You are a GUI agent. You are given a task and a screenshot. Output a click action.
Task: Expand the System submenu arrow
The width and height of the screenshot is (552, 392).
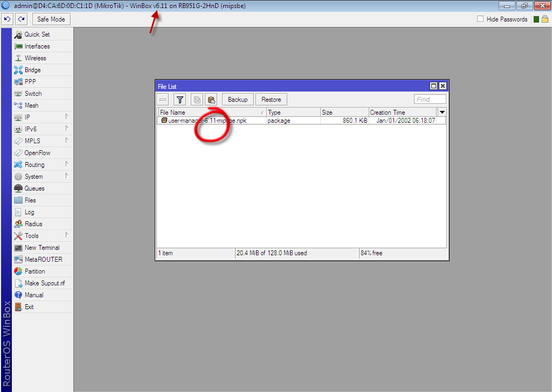pyautogui.click(x=67, y=176)
